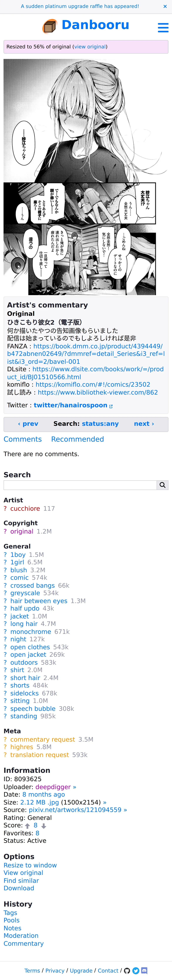Screen dimensions: 172x980
Task: Open wiki question mark for cucchiore
Action: click(5, 508)
